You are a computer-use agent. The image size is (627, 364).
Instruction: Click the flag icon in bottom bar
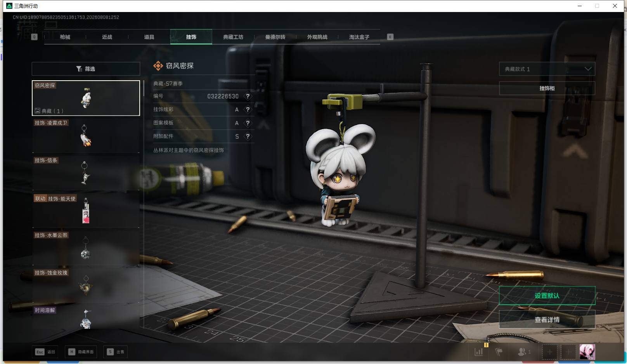[x=499, y=352]
